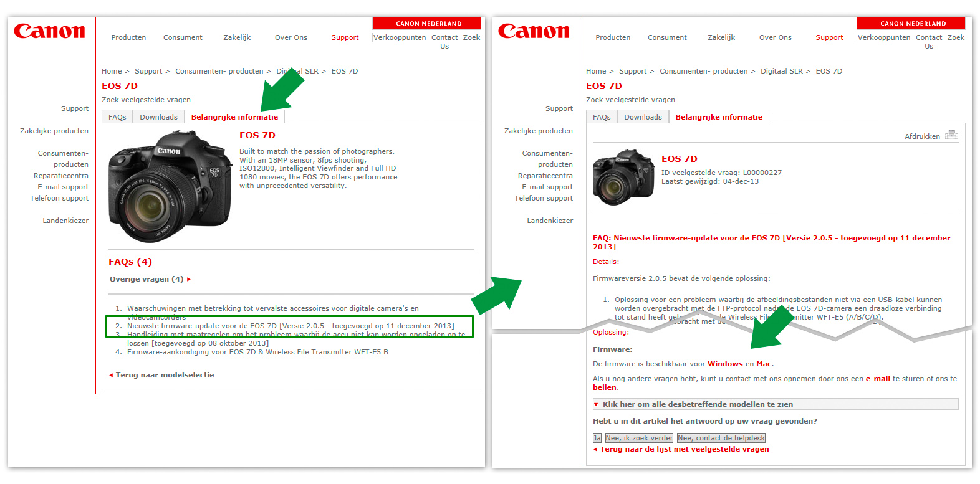Expand Overige vragen (4) section
This screenshot has width=980, height=484.
pyautogui.click(x=150, y=279)
